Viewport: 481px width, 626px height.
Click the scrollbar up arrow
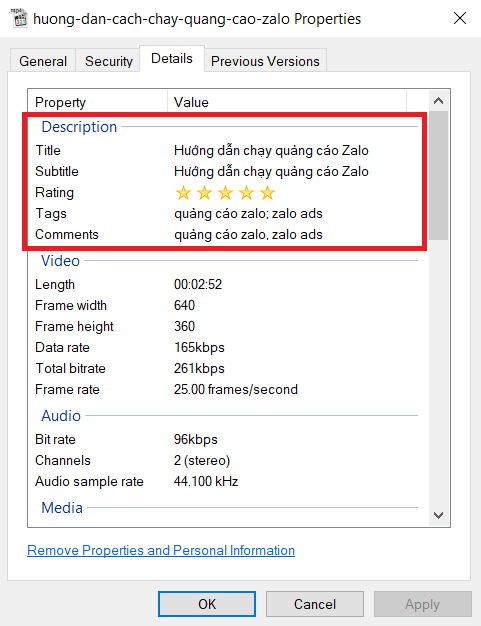438,101
